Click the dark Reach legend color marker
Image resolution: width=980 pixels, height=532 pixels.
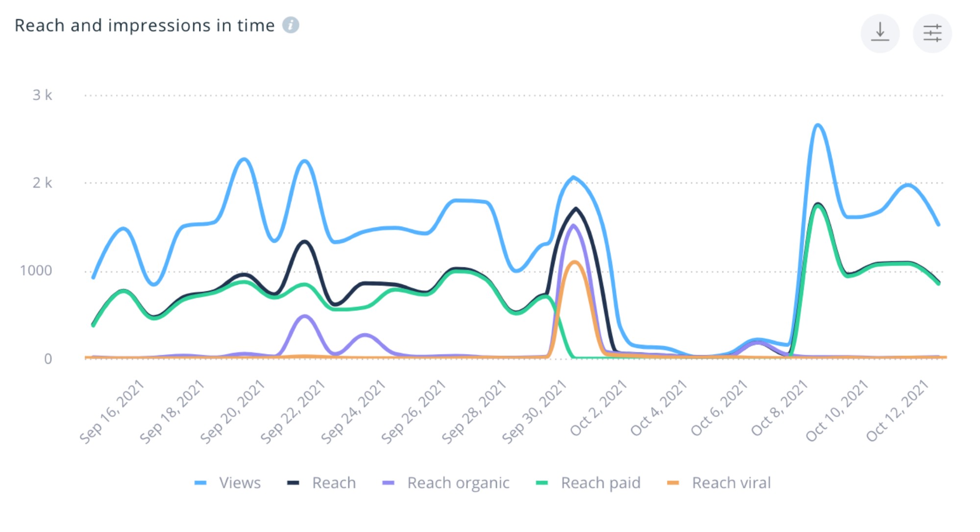click(293, 483)
